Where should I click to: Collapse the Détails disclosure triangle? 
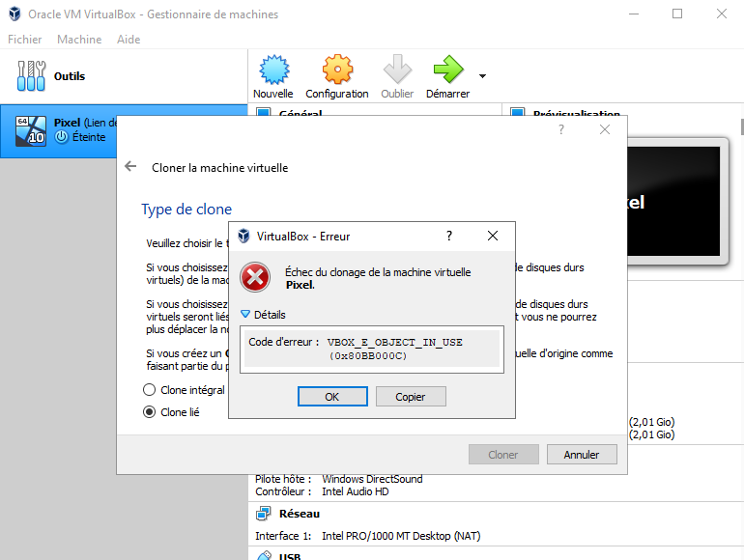coord(245,315)
